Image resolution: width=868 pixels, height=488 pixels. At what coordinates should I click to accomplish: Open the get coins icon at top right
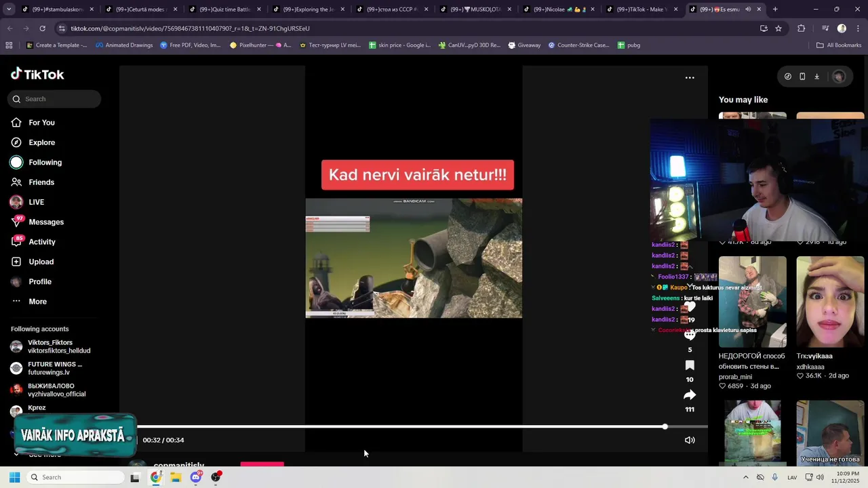click(787, 77)
